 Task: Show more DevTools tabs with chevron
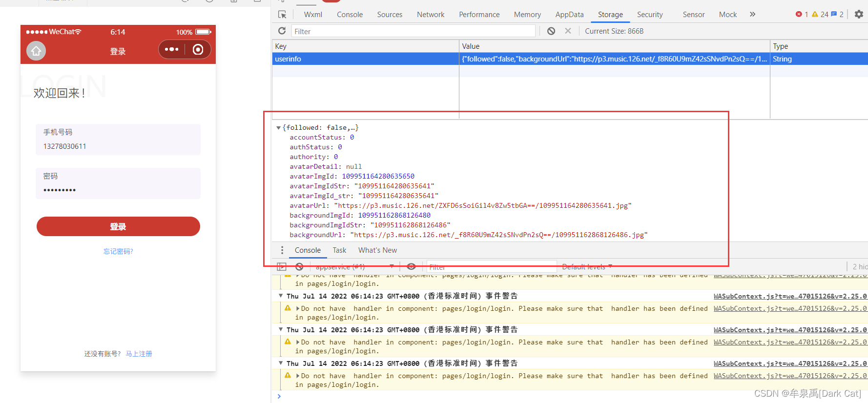[753, 14]
